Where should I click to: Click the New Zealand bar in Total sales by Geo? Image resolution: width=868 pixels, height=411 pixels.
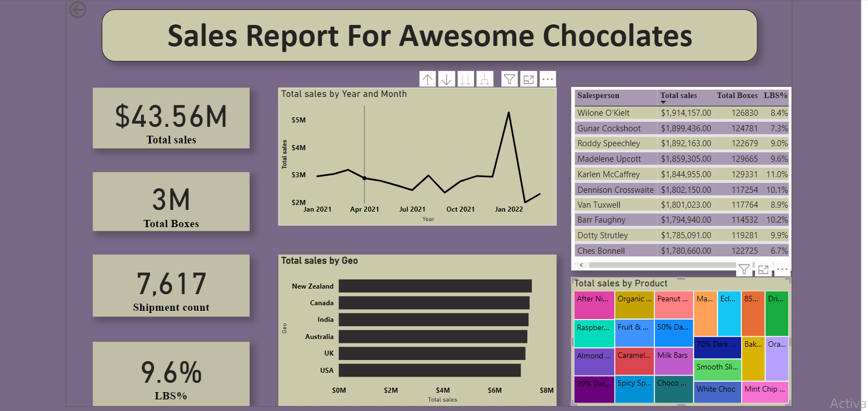coord(435,286)
